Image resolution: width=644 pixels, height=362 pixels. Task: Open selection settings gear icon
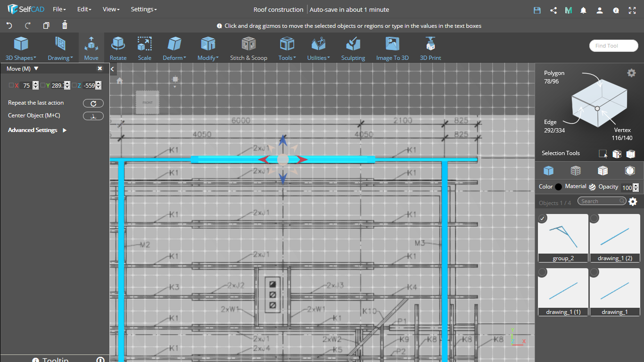tap(631, 73)
